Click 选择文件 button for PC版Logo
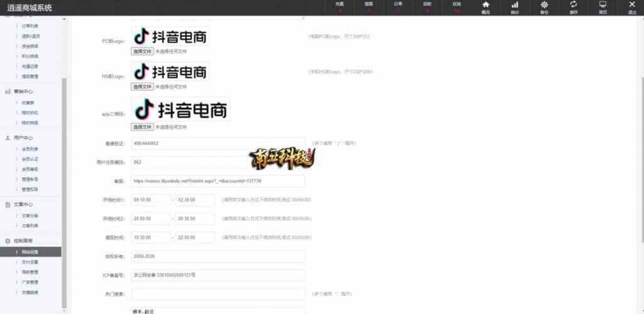This screenshot has width=644, height=314. [142, 51]
